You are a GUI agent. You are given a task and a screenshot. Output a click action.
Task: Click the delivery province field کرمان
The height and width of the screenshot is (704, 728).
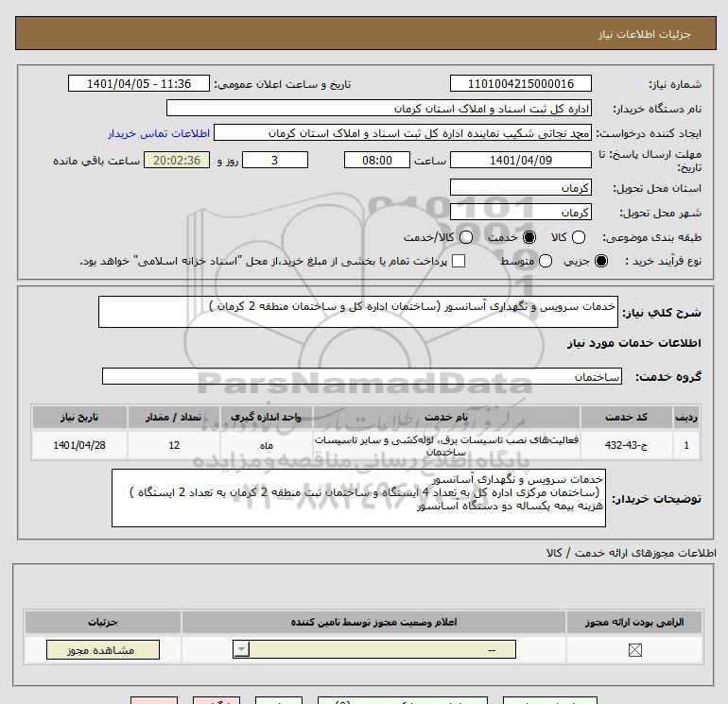coord(520,187)
